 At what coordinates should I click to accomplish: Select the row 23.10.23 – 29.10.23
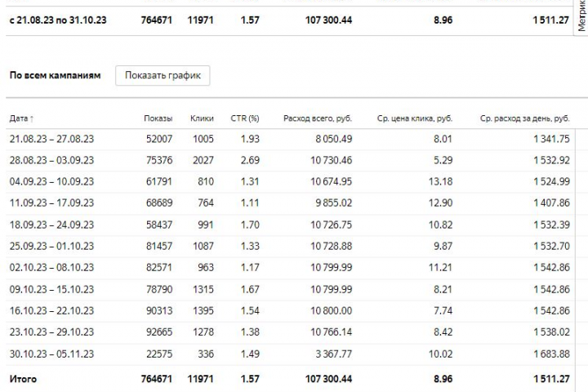[x=290, y=332]
